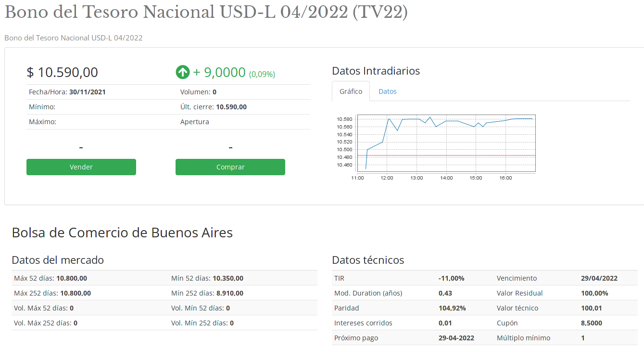This screenshot has height=349, width=644.
Task: Click the $ 10.590,00 current price
Action: click(x=63, y=73)
